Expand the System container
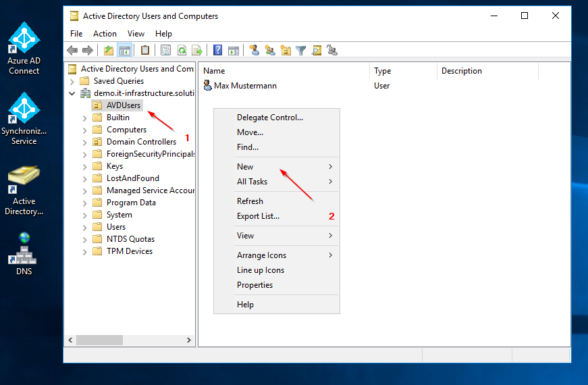Viewport: 588px width, 385px height. [85, 215]
